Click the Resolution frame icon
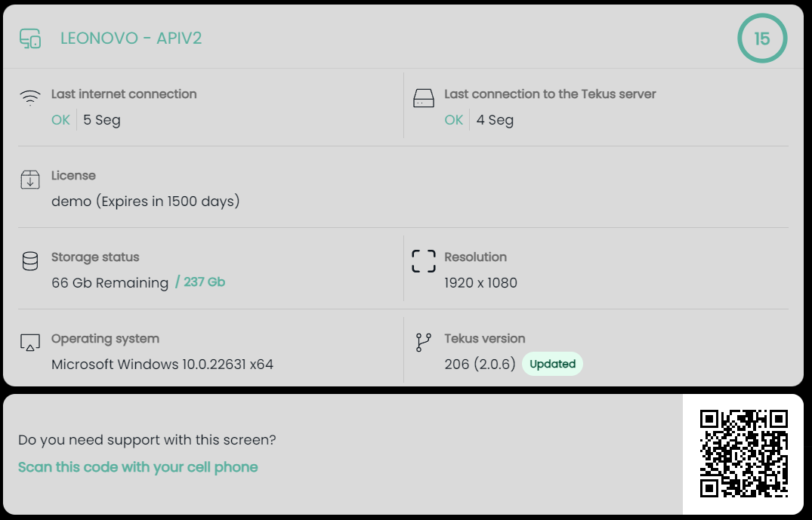This screenshot has width=812, height=520. (424, 261)
